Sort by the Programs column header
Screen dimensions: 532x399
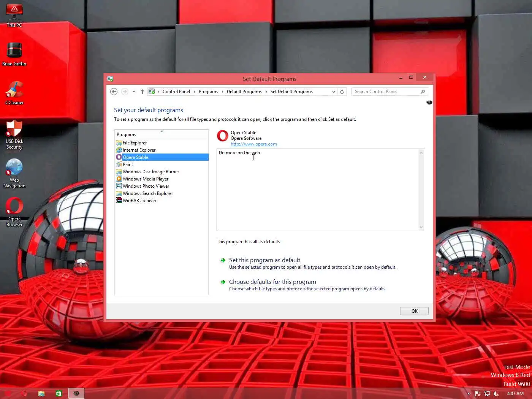[161, 135]
